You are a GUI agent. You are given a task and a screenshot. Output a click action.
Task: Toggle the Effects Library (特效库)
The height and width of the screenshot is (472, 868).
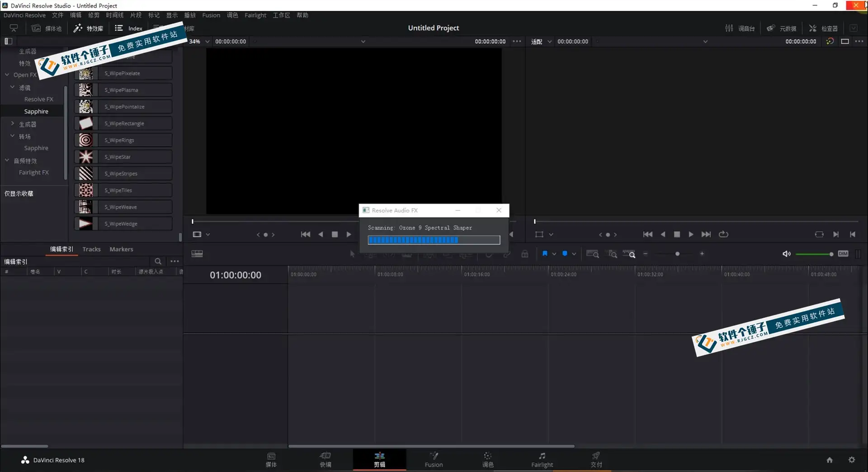(89, 28)
